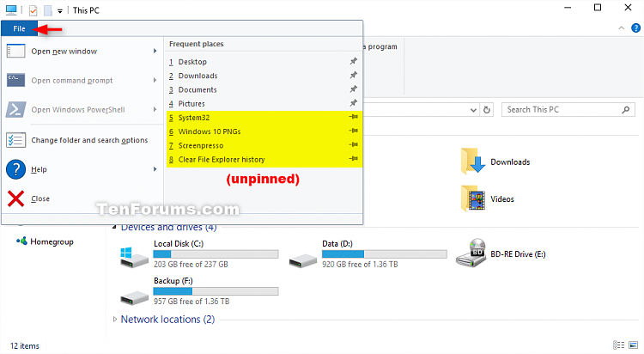Unpin Pictures using its pin icon
Screen dimensions: 644x354
click(x=353, y=103)
